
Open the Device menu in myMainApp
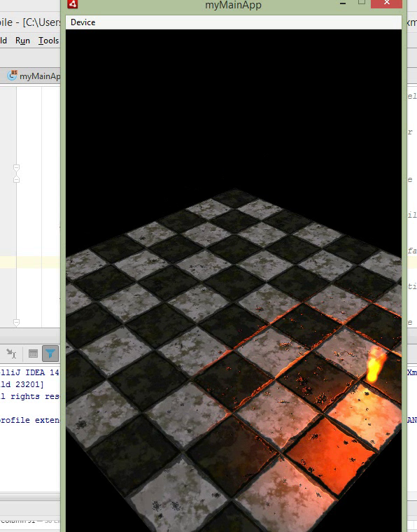[x=83, y=22]
